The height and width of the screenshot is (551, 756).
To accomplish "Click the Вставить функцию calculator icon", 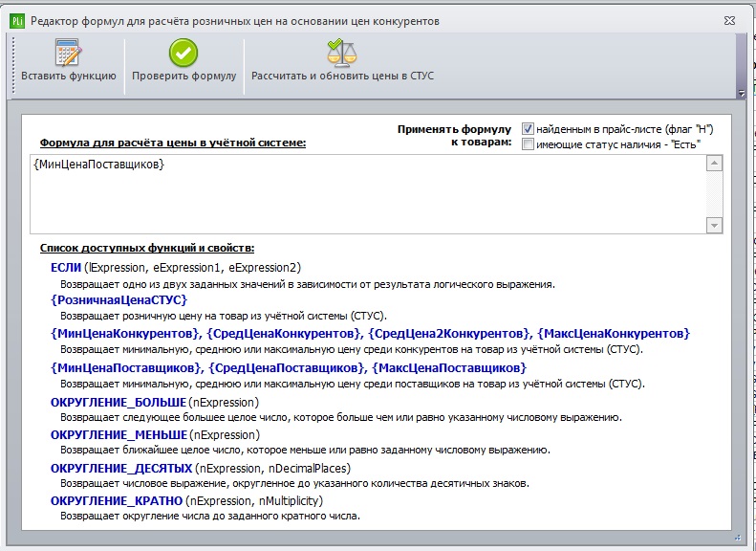I will click(x=69, y=52).
